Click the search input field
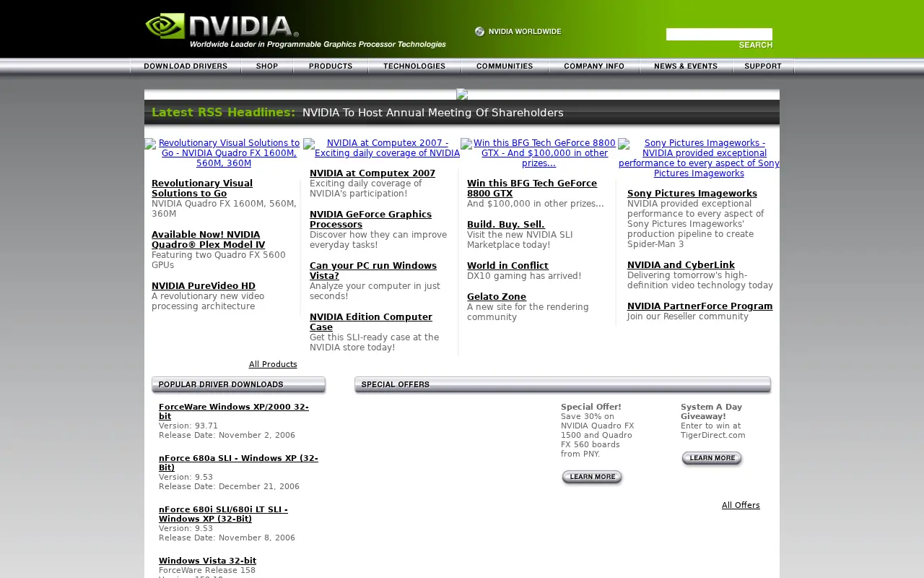Image resolution: width=924 pixels, height=578 pixels. click(x=719, y=34)
